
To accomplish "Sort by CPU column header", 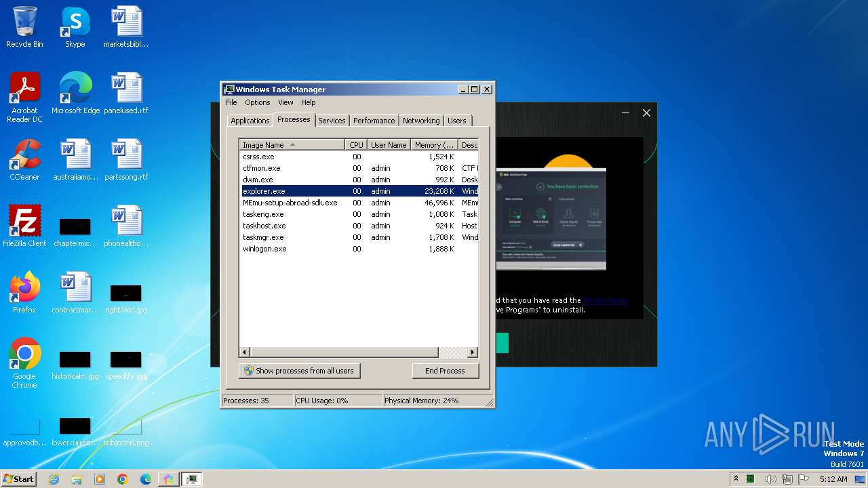I will [x=356, y=145].
